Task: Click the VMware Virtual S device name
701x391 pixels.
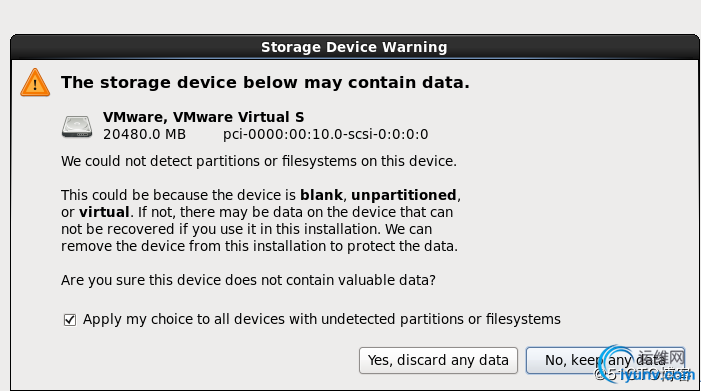Action: pos(203,117)
